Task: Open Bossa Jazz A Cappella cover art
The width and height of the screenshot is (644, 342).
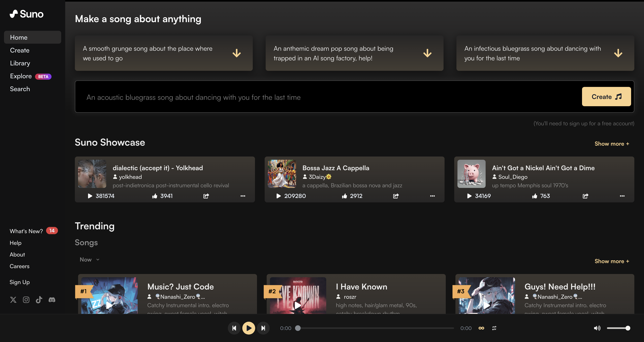Action: coord(282,174)
